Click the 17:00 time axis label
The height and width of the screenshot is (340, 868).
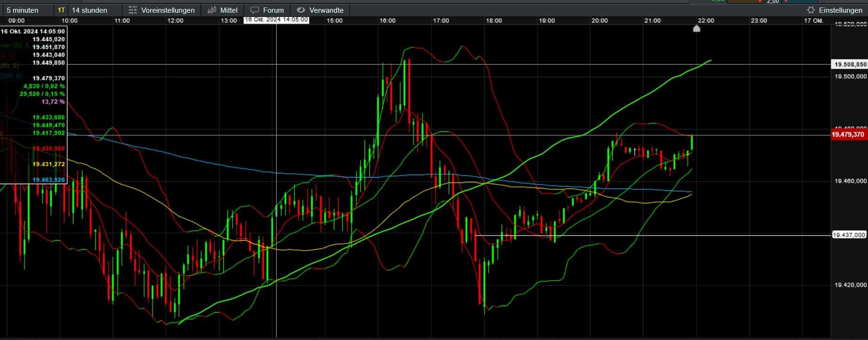point(441,21)
